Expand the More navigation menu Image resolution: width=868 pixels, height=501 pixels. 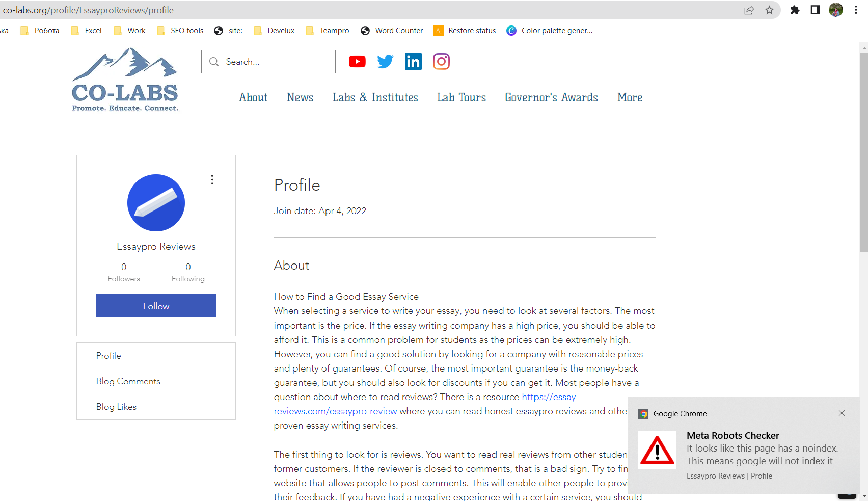630,97
